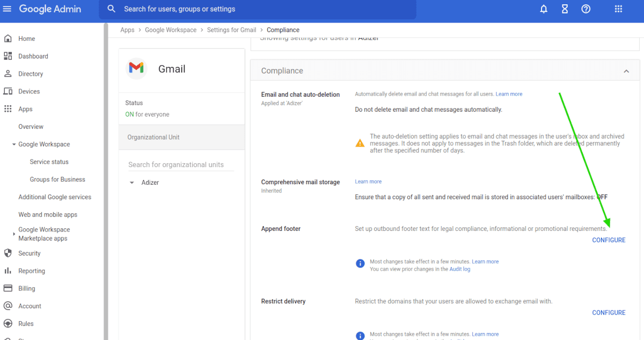This screenshot has width=644, height=340.
Task: Collapse the Compliance section chevron
Action: tap(626, 70)
